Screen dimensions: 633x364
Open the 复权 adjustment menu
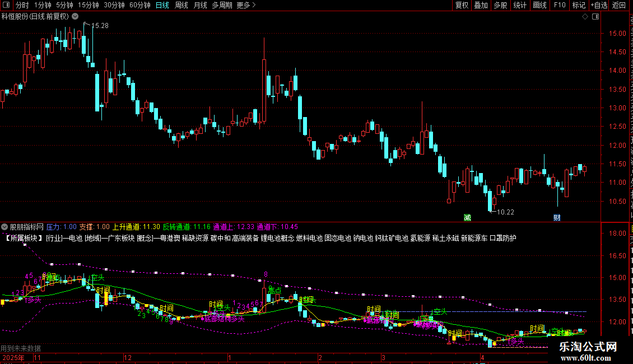pos(462,5)
